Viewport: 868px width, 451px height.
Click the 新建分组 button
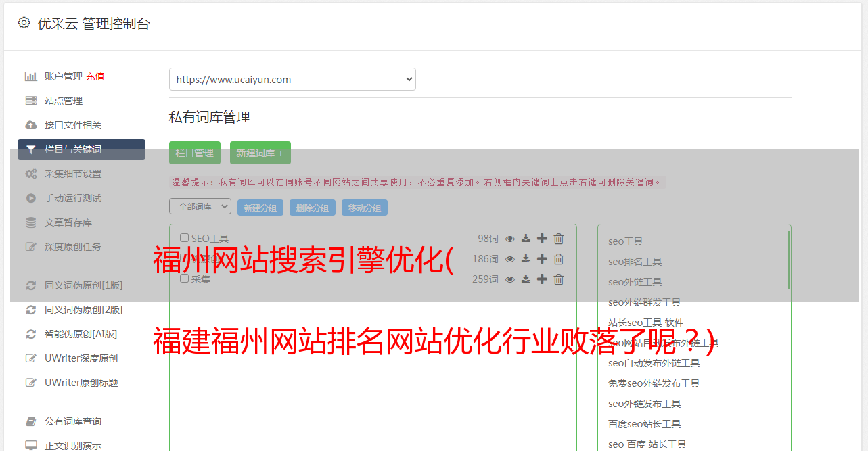(x=260, y=208)
